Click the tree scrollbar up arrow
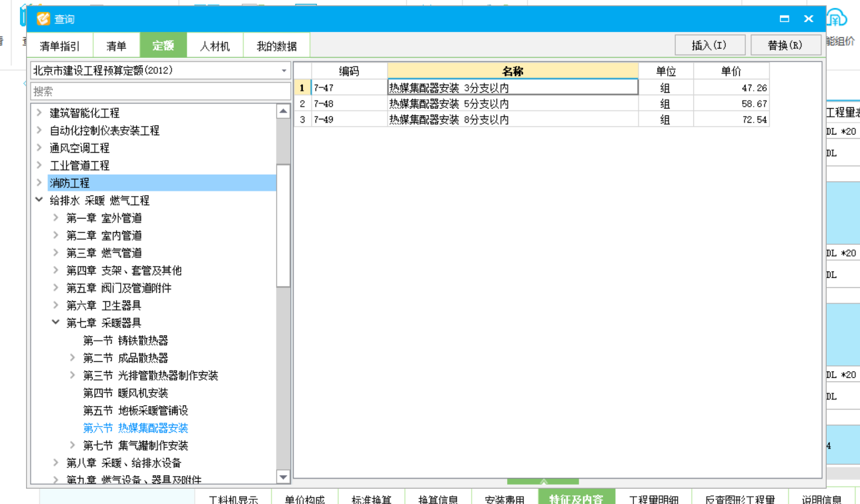 (284, 111)
